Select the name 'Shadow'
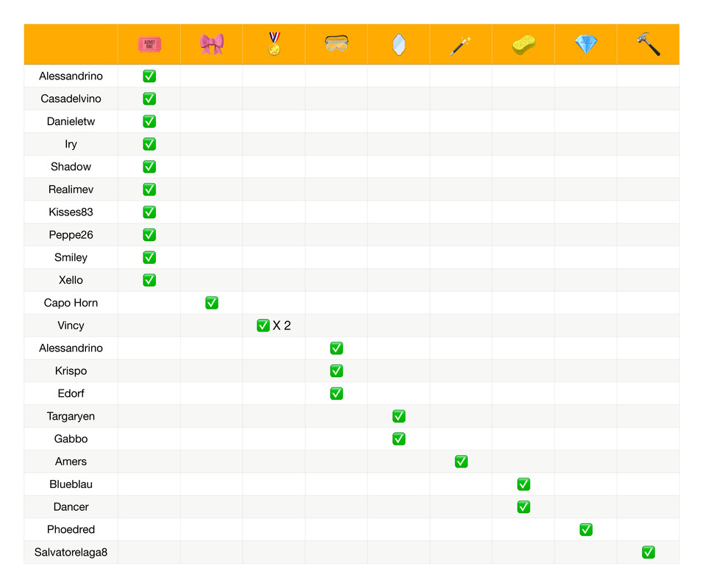704x588 pixels. (x=71, y=167)
